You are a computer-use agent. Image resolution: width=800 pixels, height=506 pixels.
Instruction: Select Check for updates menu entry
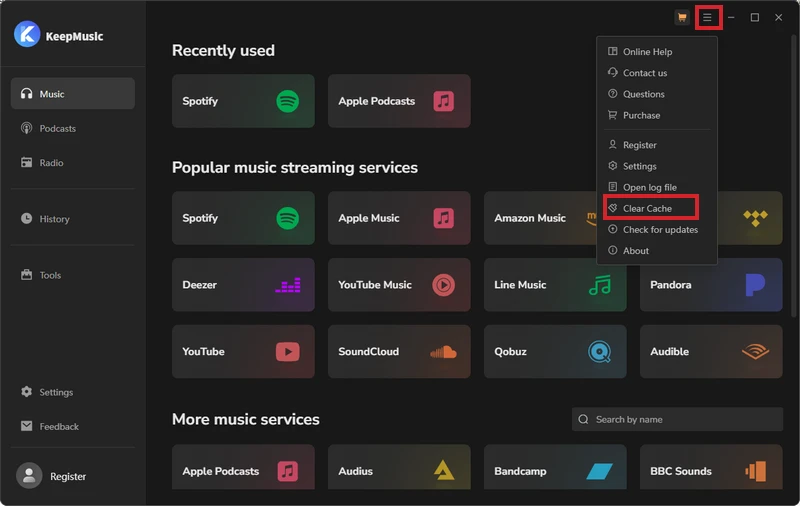pyautogui.click(x=657, y=230)
